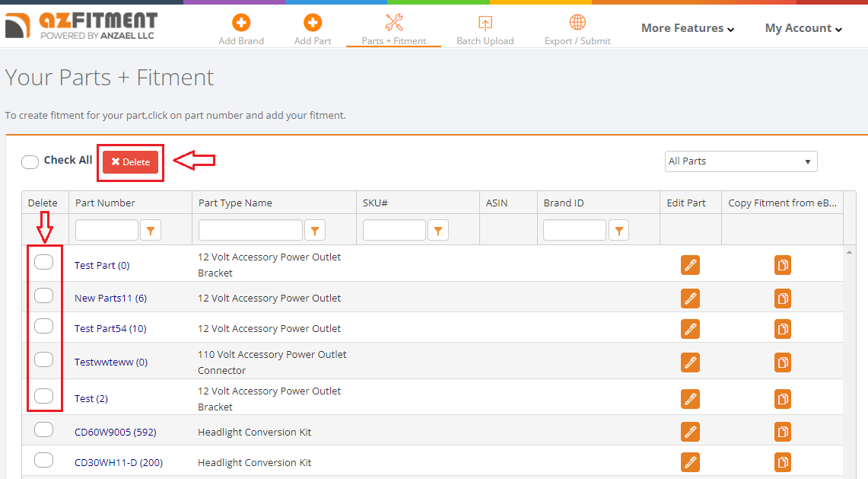
Task: Click the AZFitment logo
Action: pos(81,25)
